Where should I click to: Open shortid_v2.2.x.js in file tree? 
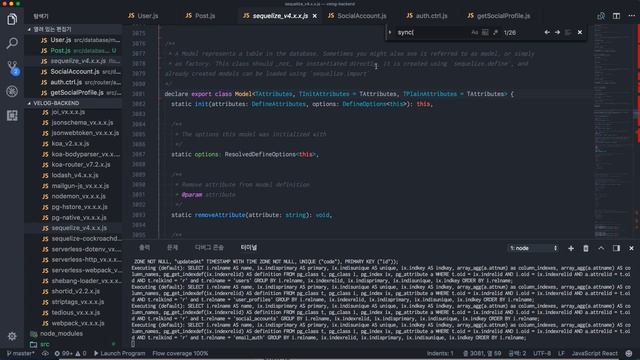(73, 291)
